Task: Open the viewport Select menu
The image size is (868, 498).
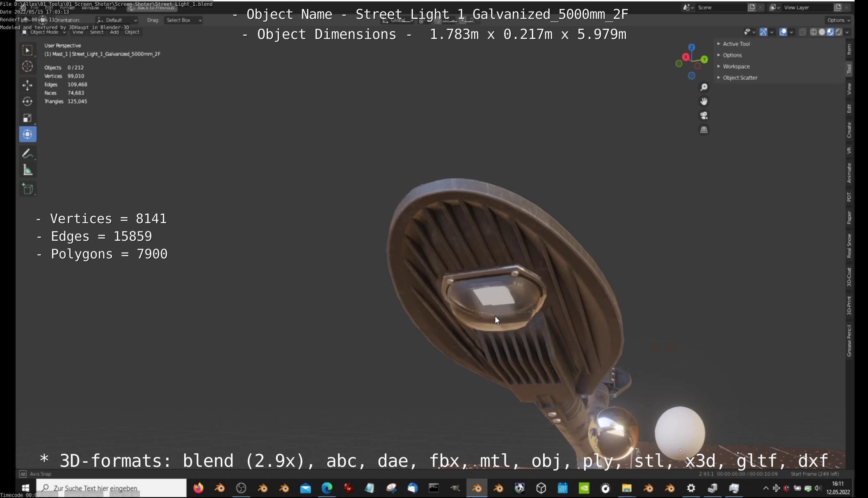Action: tap(96, 32)
